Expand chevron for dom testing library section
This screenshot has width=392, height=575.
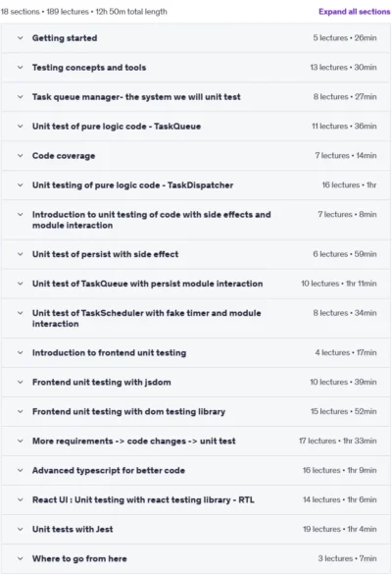(x=21, y=411)
